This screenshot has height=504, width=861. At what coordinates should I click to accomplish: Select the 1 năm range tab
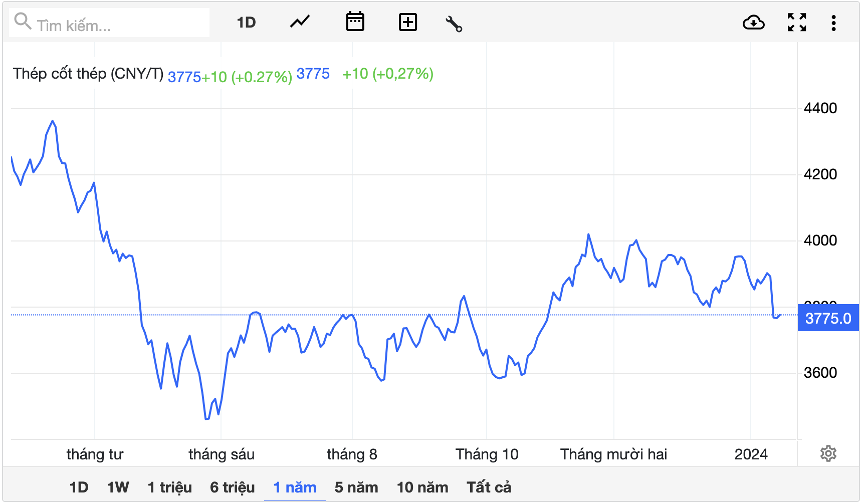(x=295, y=487)
